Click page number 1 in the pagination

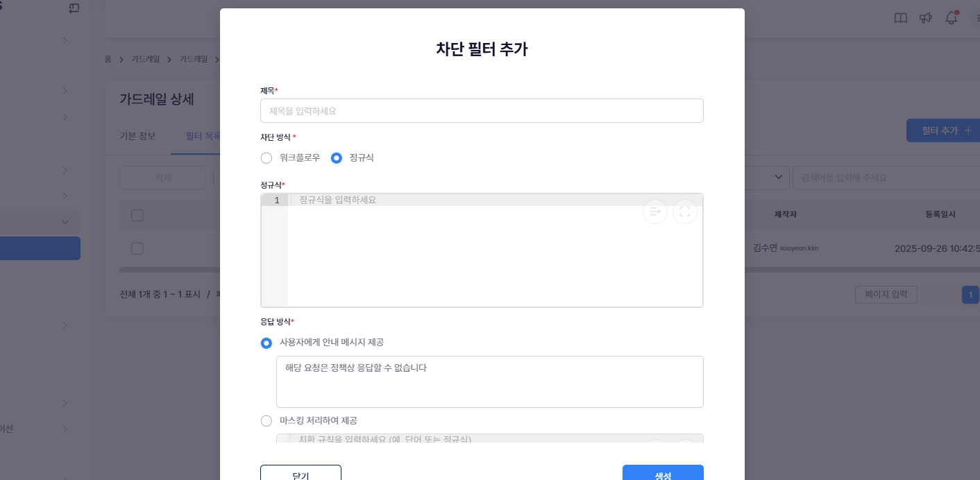click(970, 295)
